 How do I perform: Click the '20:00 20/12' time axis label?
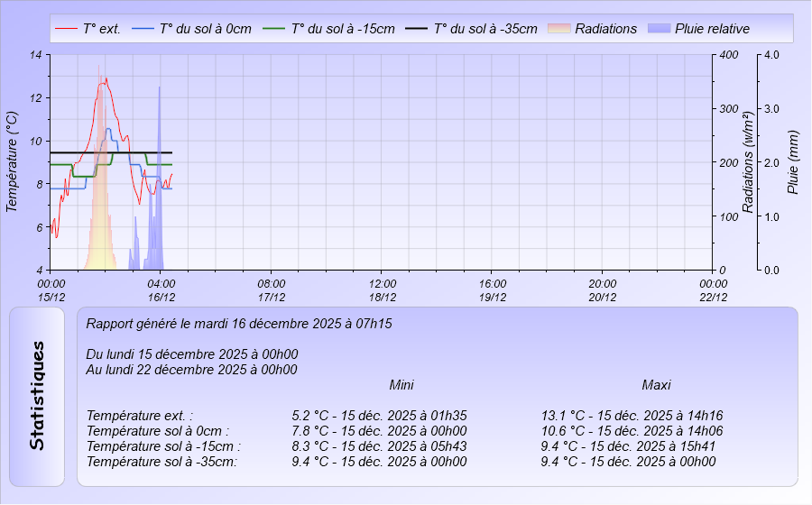[603, 290]
